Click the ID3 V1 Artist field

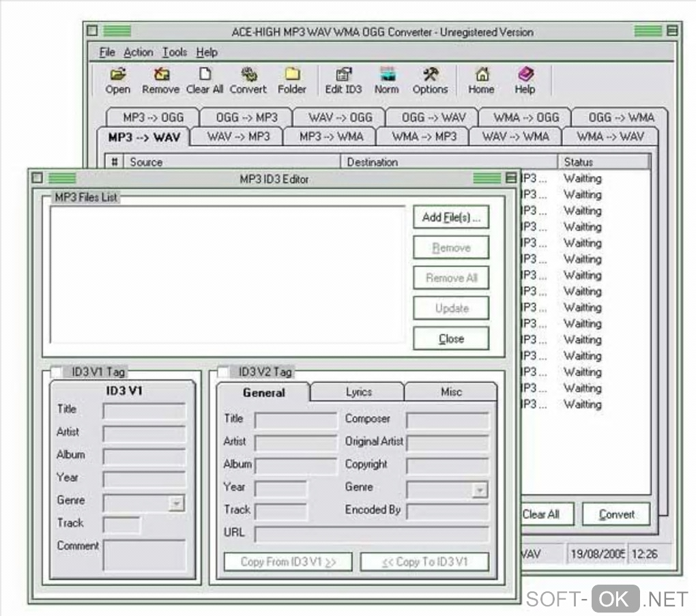[144, 434]
